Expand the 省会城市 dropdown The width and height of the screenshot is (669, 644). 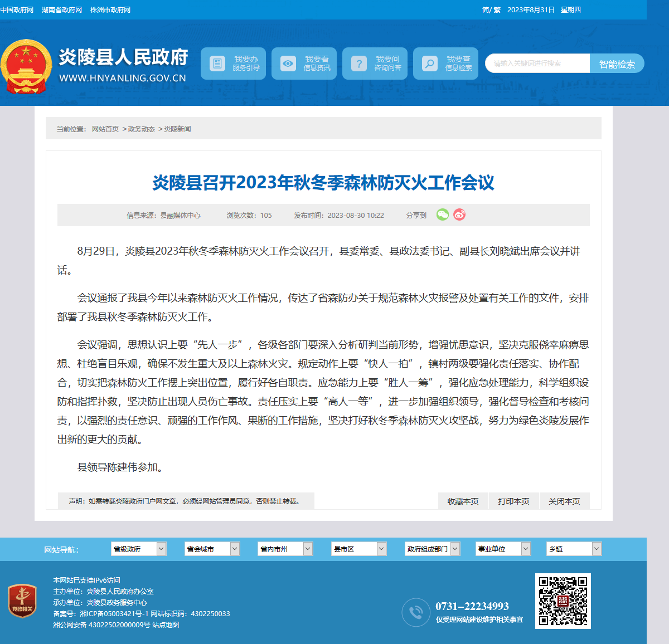point(212,549)
